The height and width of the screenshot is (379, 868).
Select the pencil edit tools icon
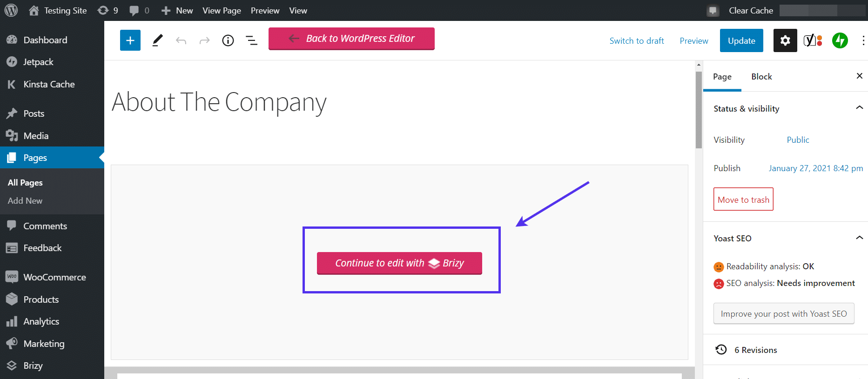tap(158, 40)
